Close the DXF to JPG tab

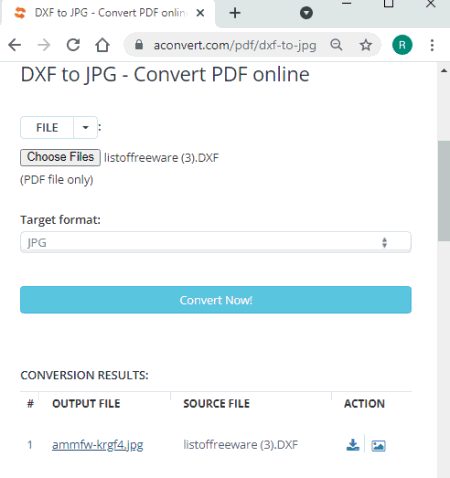coord(200,13)
